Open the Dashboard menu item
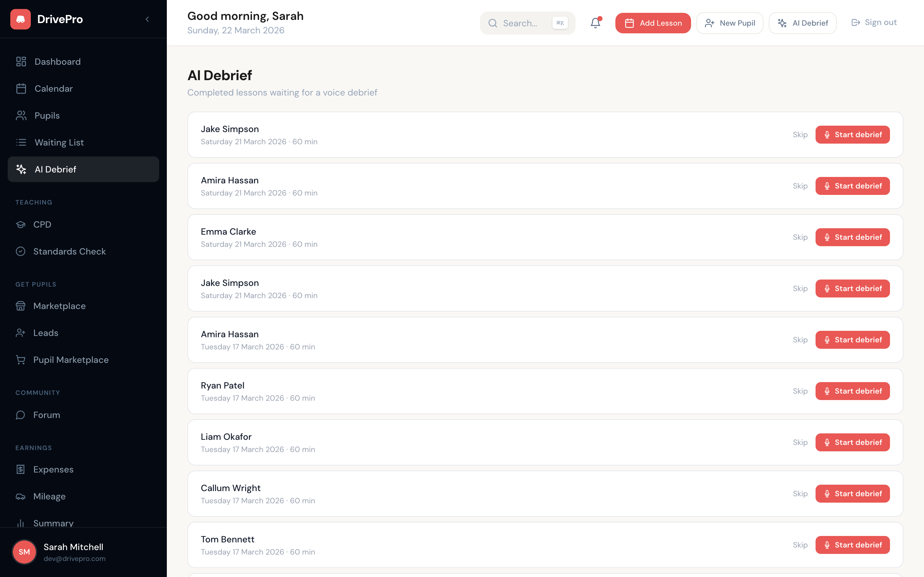 click(x=57, y=62)
